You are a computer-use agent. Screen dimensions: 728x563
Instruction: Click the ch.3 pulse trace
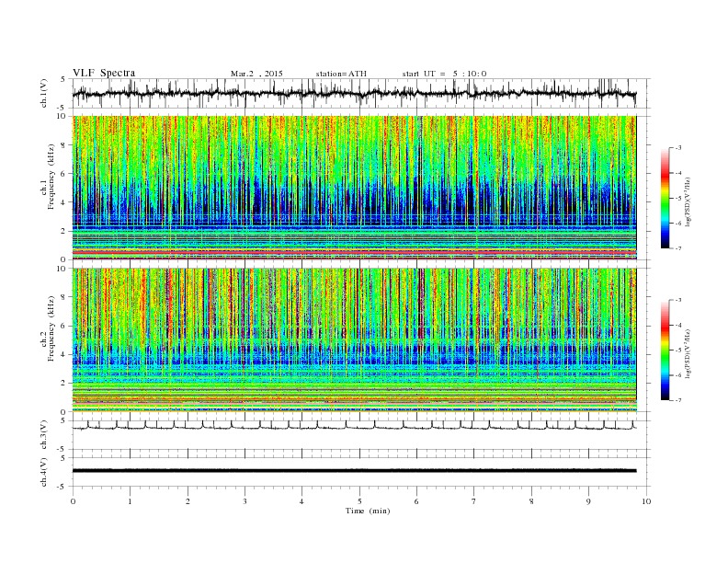[x=354, y=425]
